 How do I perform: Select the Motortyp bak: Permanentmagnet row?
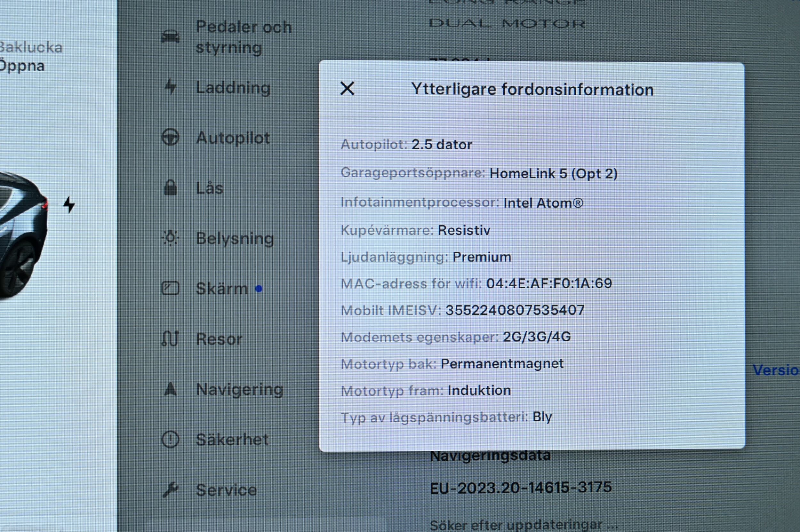pos(452,364)
